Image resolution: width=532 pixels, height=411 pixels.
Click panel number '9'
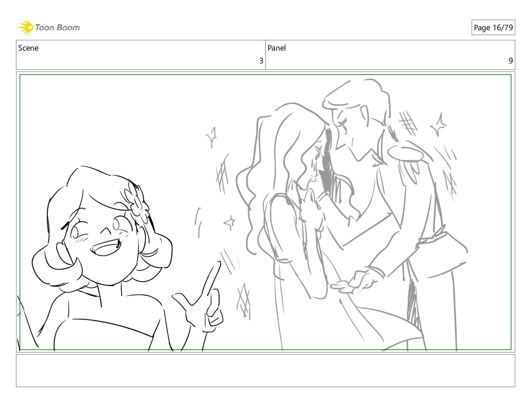tap(511, 61)
